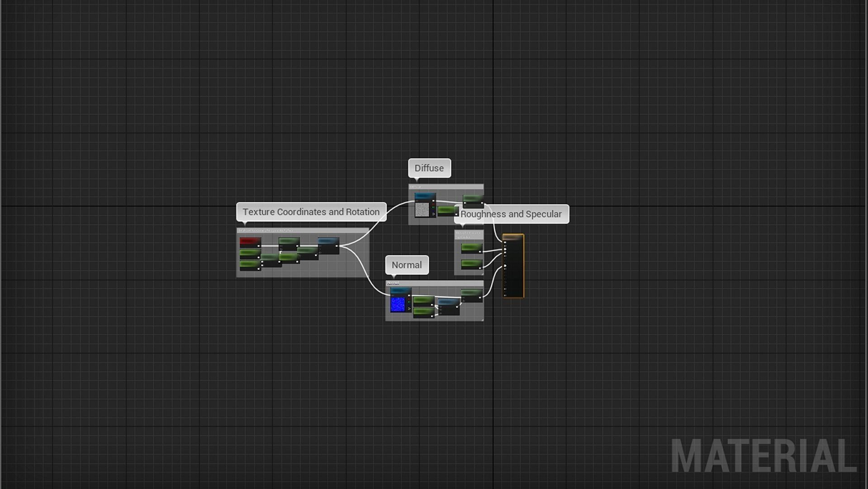
Task: Click the gray diffuse texture thumbnail
Action: (422, 210)
